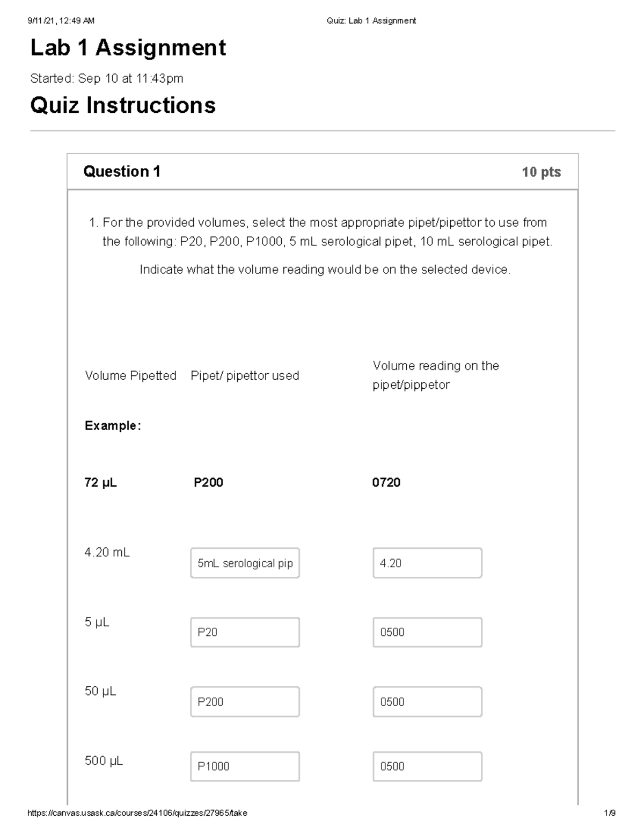Click the Quiz: Lab 1 Assignment page title

click(x=370, y=20)
